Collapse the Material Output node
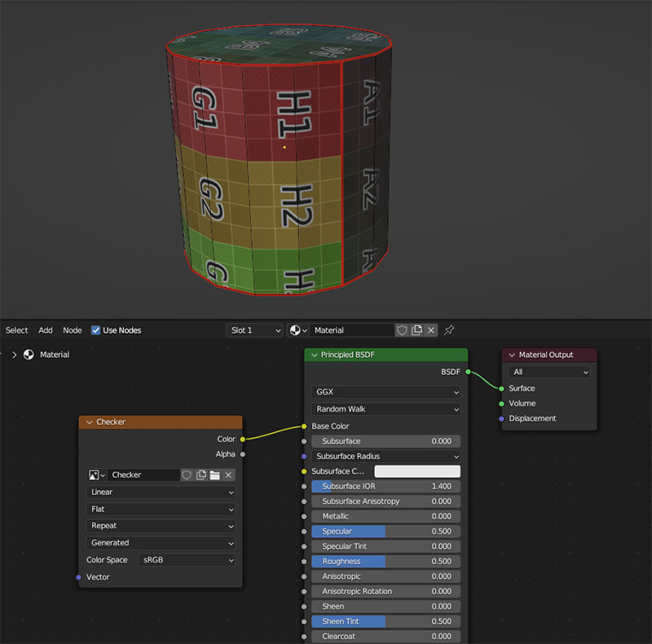Image resolution: width=652 pixels, height=644 pixels. 512,355
